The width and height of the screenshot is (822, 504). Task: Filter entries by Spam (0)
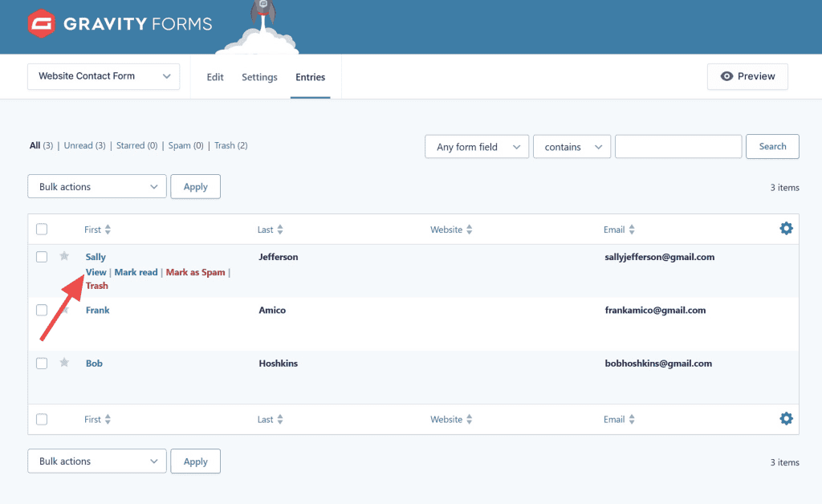pos(185,145)
